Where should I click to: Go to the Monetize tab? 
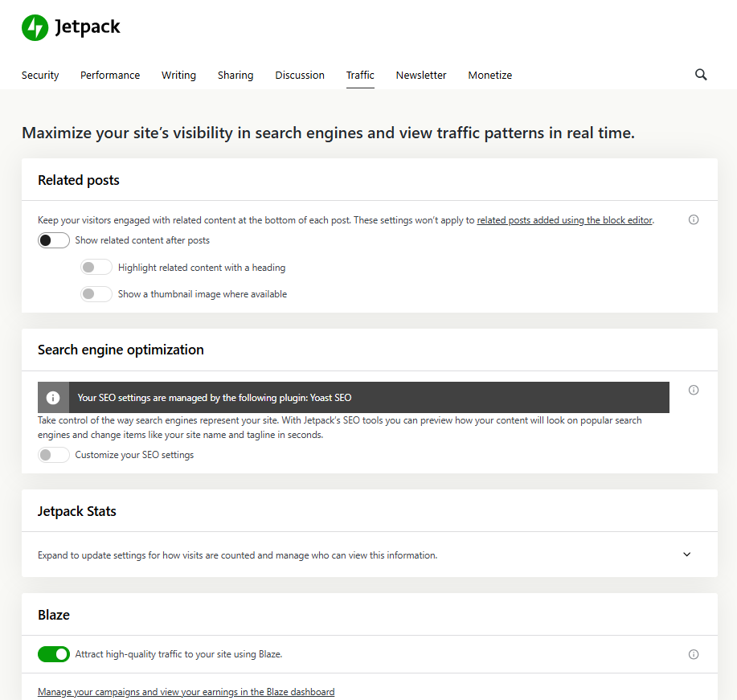point(489,75)
